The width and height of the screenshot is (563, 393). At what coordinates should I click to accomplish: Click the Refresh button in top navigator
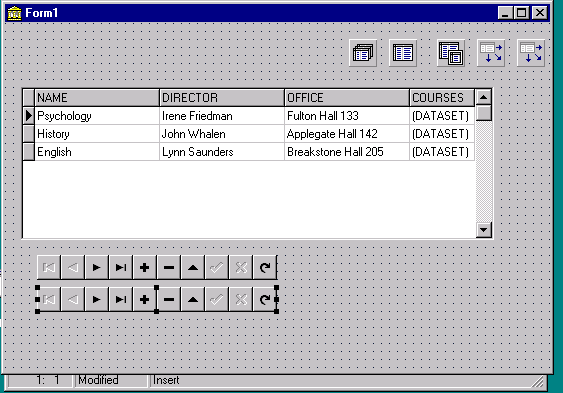(265, 267)
